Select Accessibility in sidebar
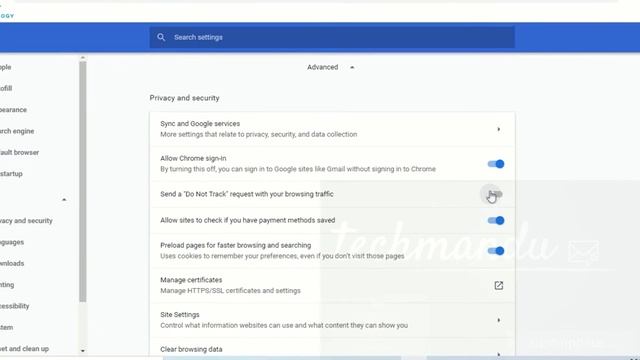Image resolution: width=640 pixels, height=360 pixels. coord(15,306)
